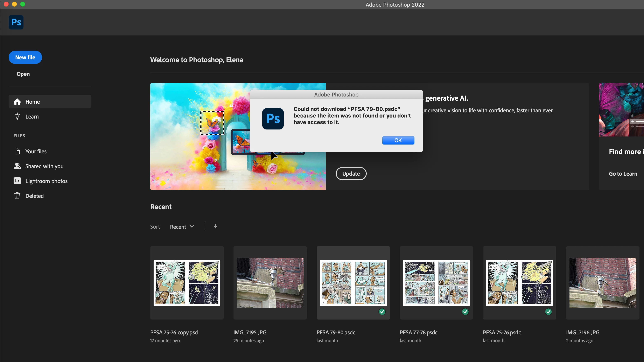Image resolution: width=644 pixels, height=362 pixels.
Task: Follow the Go to Learn link
Action: coord(623,174)
